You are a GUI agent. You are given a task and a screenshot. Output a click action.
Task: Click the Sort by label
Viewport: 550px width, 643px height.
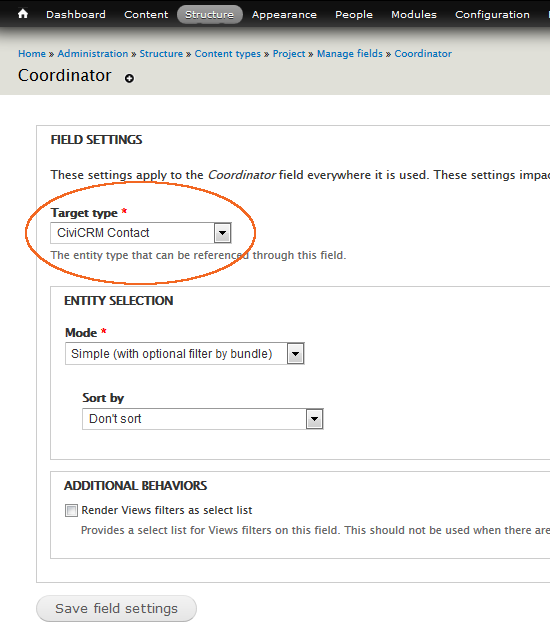[x=103, y=398]
